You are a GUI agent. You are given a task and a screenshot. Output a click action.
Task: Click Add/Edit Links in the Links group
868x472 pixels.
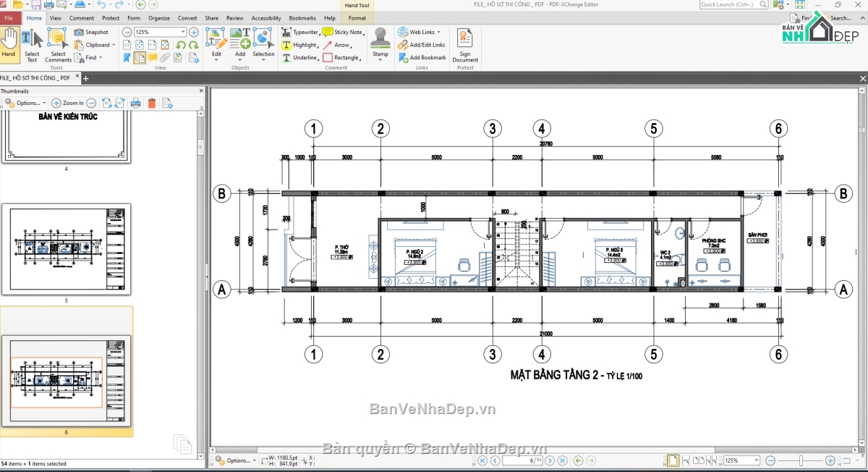(x=422, y=44)
